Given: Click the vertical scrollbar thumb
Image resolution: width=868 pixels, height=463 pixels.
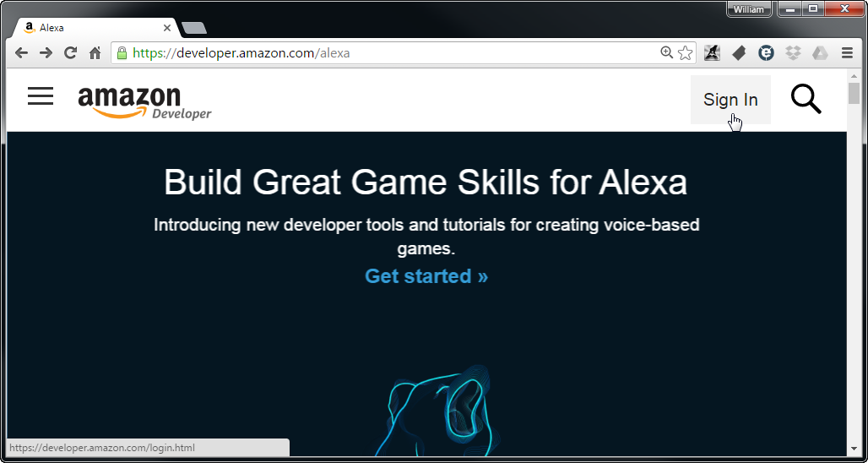Looking at the screenshot, I should pyautogui.click(x=854, y=93).
